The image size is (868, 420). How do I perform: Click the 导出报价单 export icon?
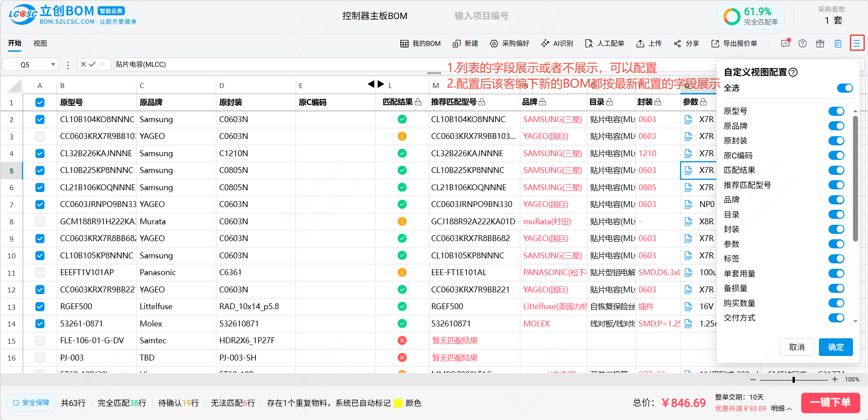click(x=715, y=44)
